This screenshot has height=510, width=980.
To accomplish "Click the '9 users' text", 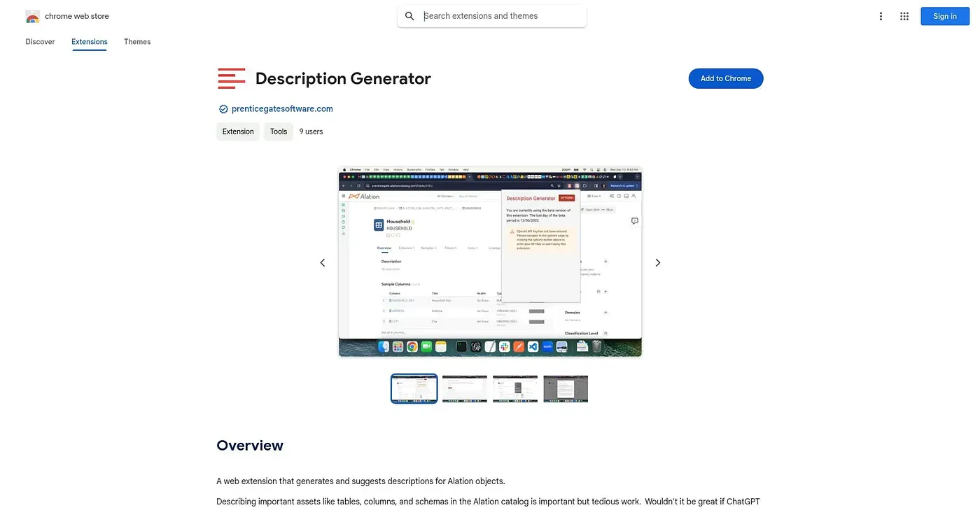I will pyautogui.click(x=311, y=132).
